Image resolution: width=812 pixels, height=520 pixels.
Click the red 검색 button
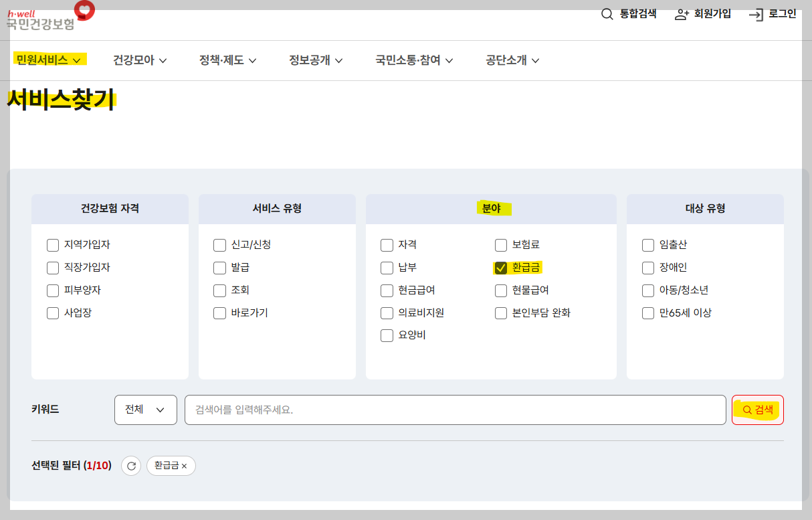757,410
